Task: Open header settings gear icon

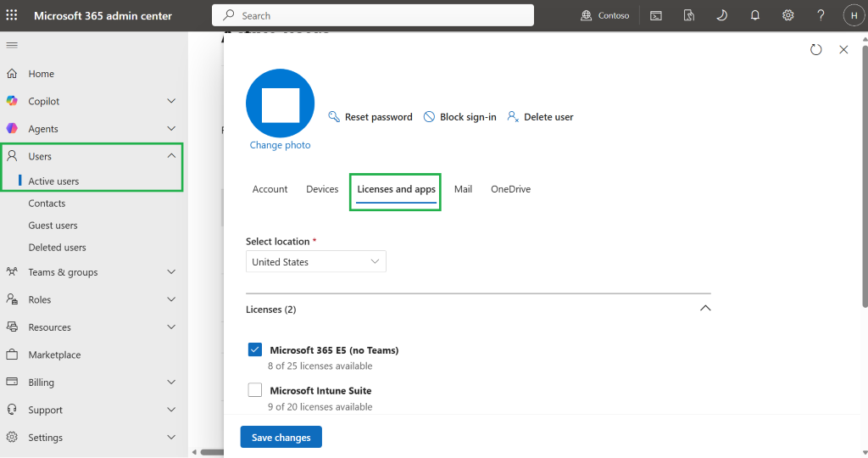Action: (x=787, y=15)
